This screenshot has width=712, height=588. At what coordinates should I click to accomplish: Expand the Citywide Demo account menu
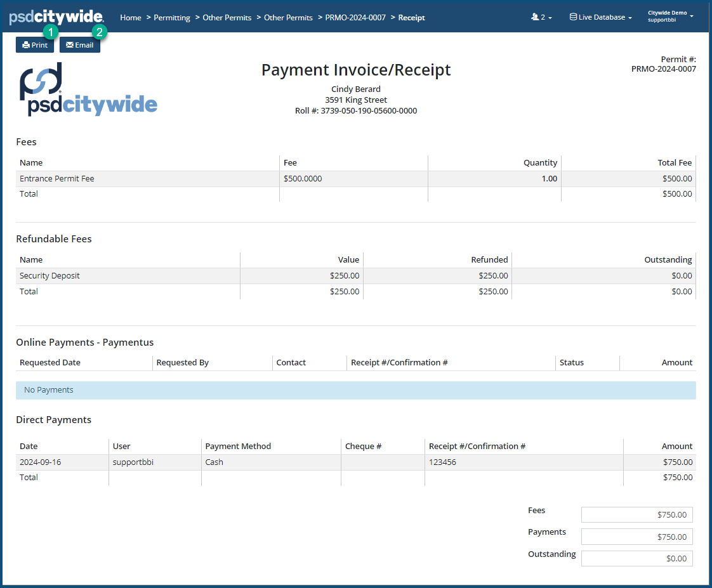670,16
